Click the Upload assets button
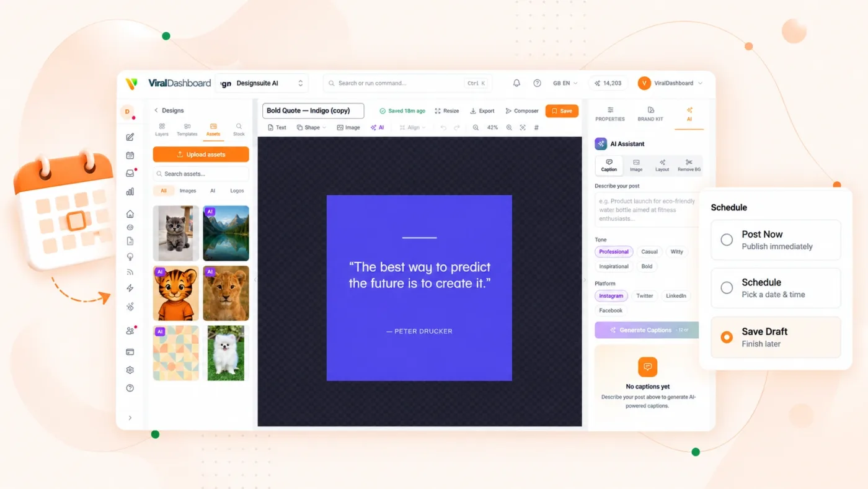Screen dimensions: 868x489 [x=201, y=155]
